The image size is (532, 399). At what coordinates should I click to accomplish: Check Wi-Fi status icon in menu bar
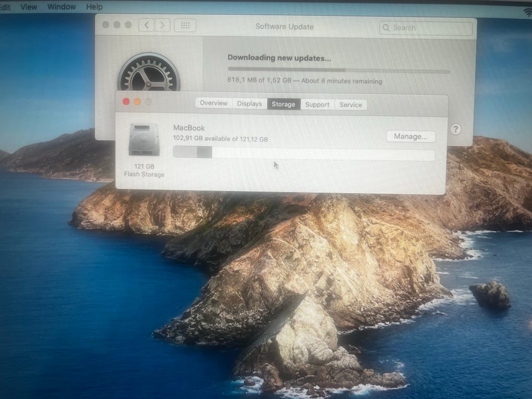click(528, 12)
